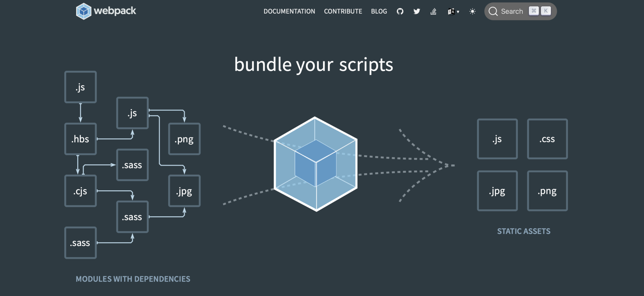Click inside the Search input field
644x296 pixels.
(512, 11)
